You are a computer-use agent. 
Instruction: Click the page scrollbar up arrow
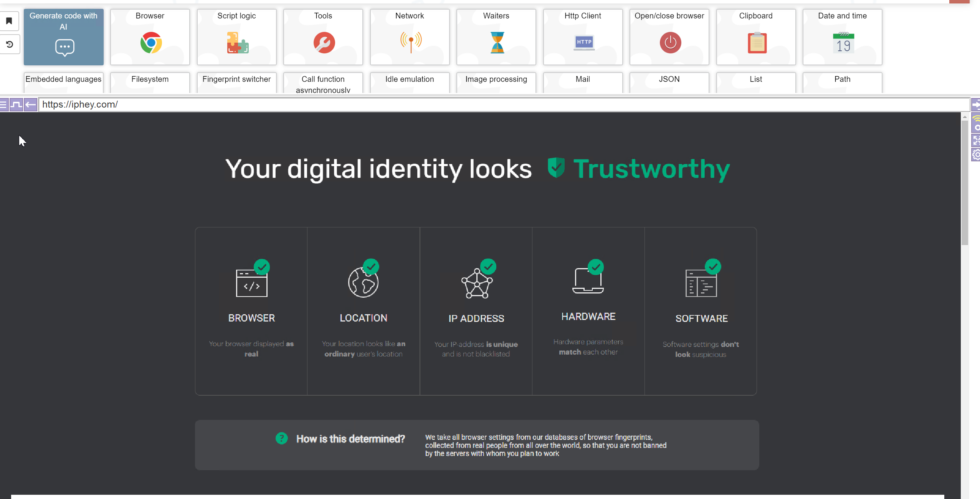pyautogui.click(x=964, y=117)
